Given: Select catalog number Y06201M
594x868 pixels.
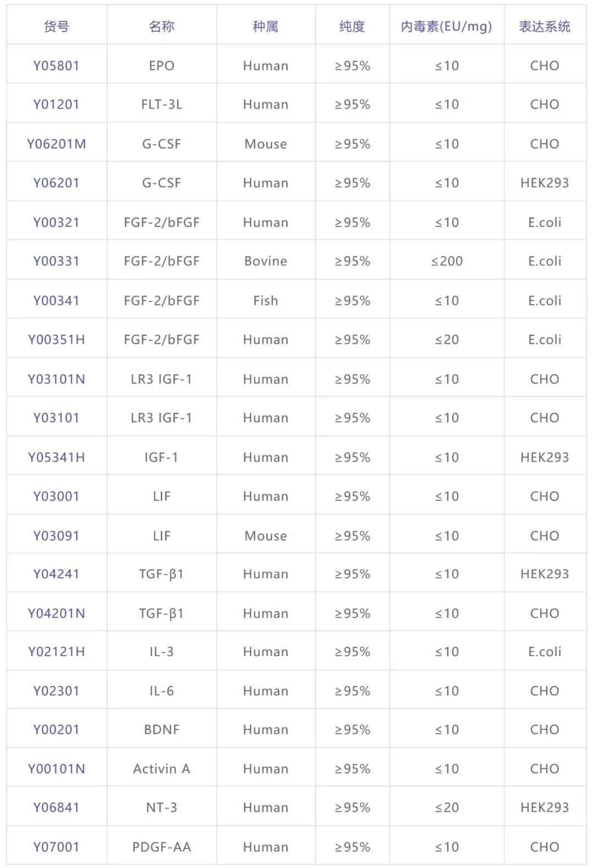Looking at the screenshot, I should pos(56,144).
